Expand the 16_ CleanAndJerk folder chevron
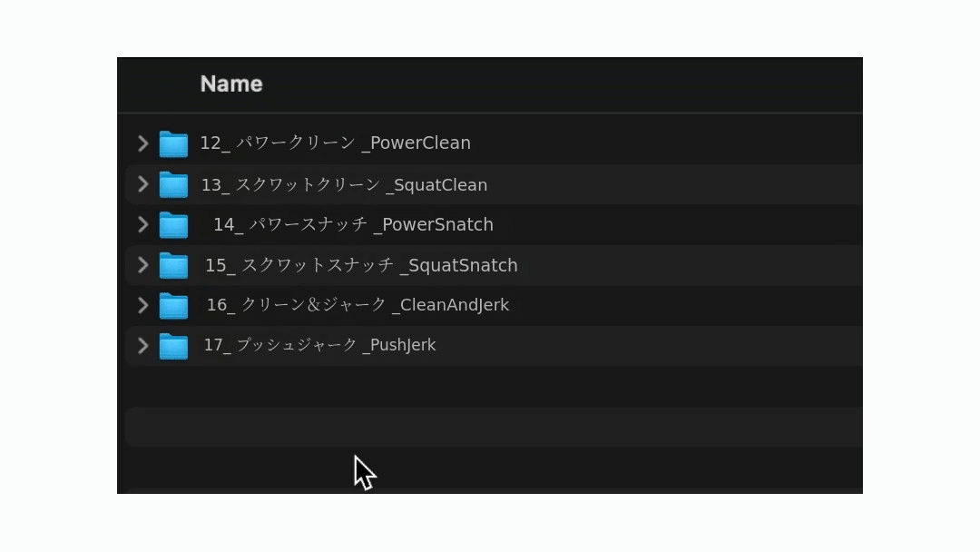 point(142,305)
